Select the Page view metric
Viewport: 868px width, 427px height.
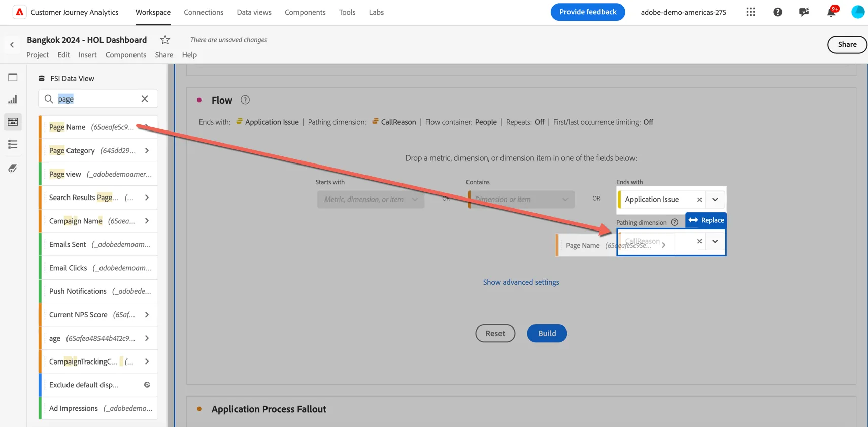click(98, 174)
